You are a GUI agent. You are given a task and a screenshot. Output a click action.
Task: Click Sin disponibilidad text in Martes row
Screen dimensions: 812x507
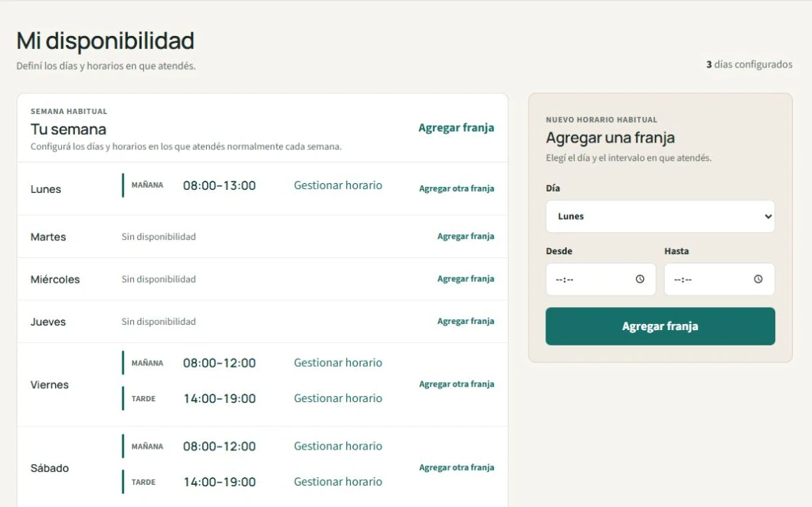(x=159, y=237)
